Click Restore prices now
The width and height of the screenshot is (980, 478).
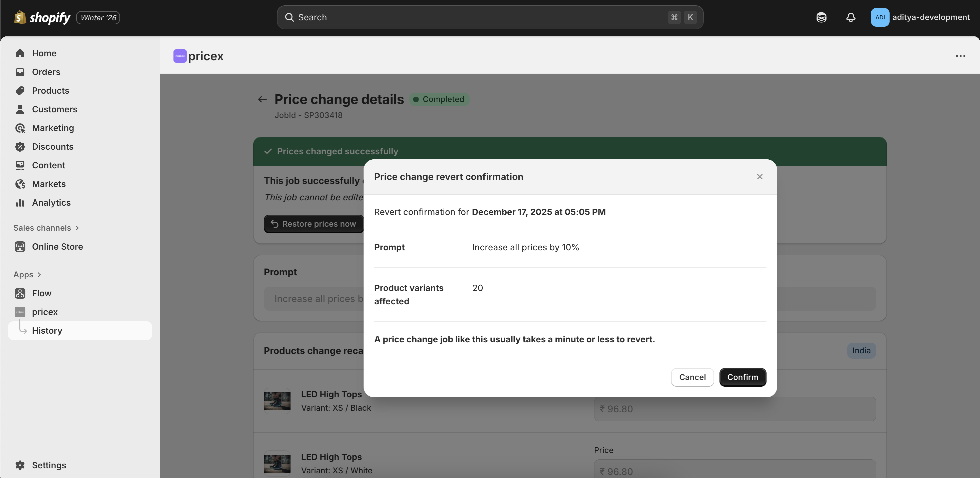[314, 224]
